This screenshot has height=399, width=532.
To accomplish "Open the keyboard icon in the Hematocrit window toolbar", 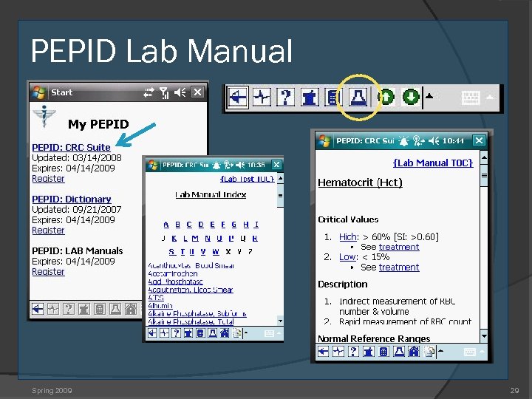I will coord(470,352).
